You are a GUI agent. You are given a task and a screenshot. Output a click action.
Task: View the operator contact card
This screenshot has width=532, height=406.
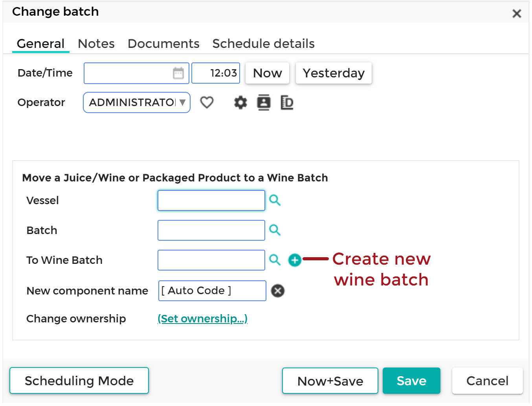coord(264,102)
